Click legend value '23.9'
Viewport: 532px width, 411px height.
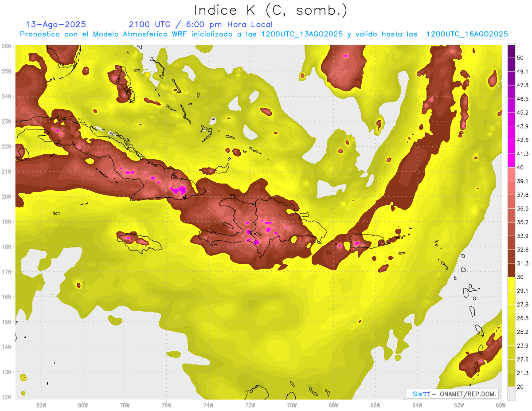(523, 345)
